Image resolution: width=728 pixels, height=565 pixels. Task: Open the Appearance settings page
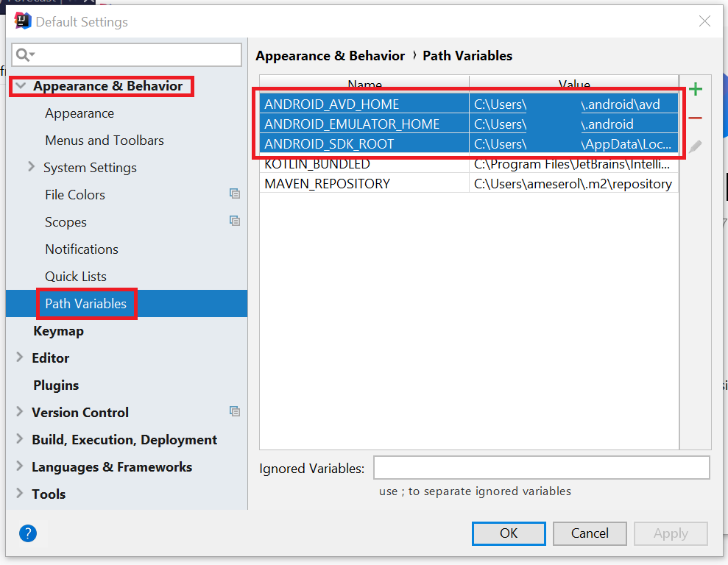point(79,113)
